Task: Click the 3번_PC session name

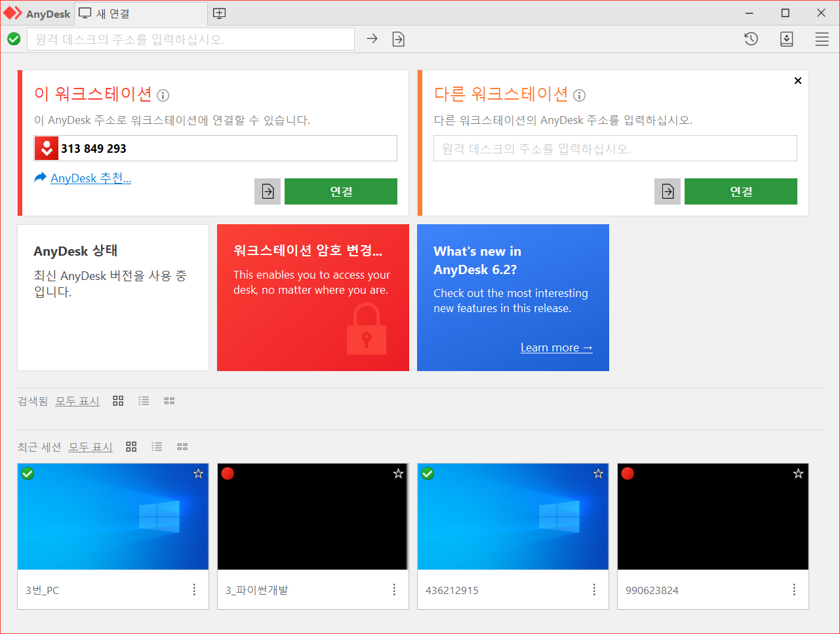Action: [42, 590]
